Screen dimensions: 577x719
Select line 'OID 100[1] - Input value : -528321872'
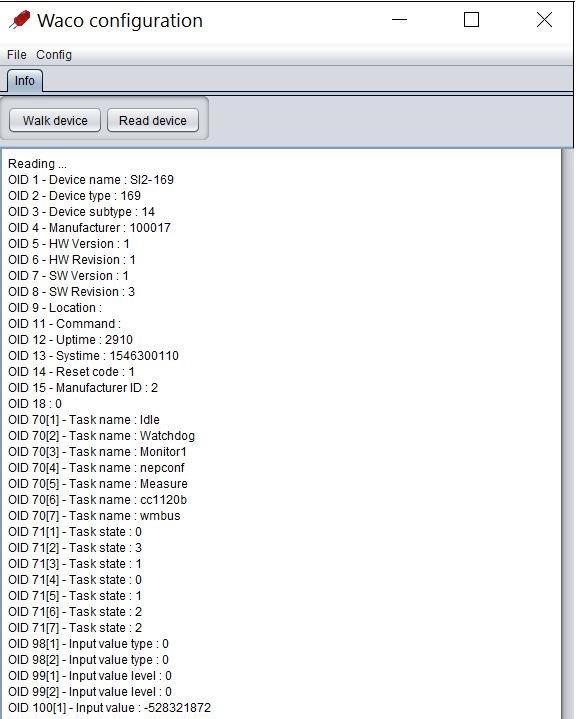110,708
